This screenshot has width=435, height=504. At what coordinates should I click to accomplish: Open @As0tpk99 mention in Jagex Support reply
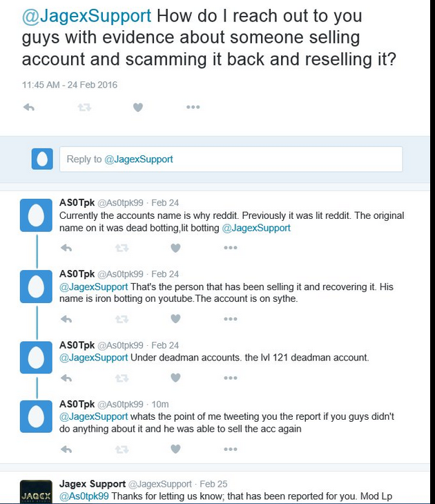click(84, 496)
